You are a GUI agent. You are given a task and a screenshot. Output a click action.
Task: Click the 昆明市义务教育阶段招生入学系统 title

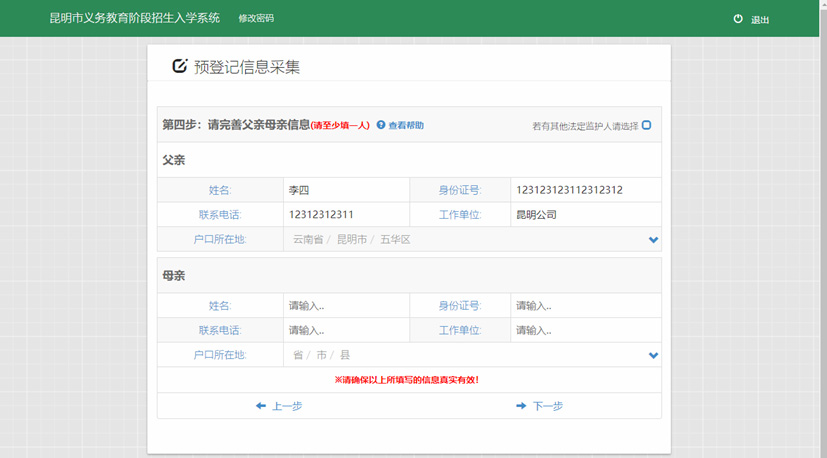[x=134, y=19]
